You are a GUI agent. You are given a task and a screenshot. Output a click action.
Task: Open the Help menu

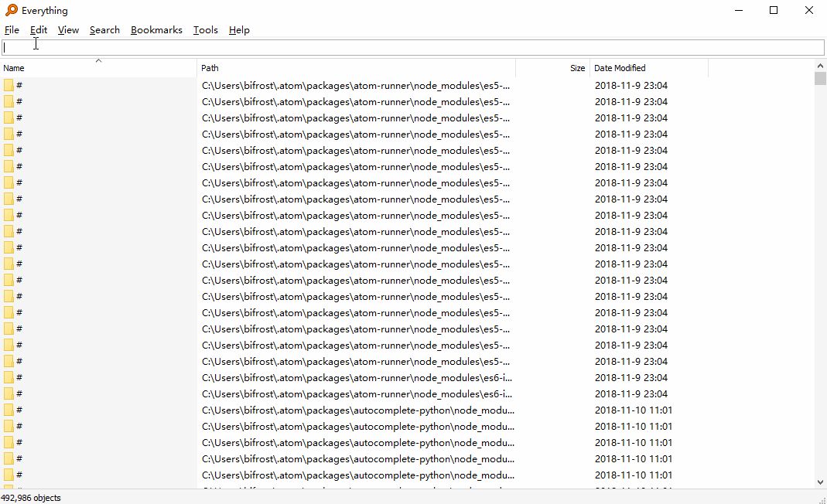click(239, 30)
